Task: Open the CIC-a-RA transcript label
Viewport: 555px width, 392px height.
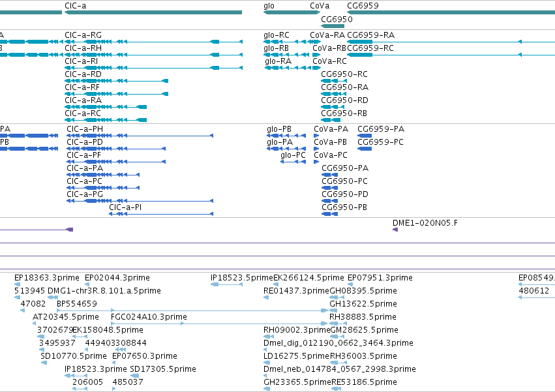Action: coord(83,100)
